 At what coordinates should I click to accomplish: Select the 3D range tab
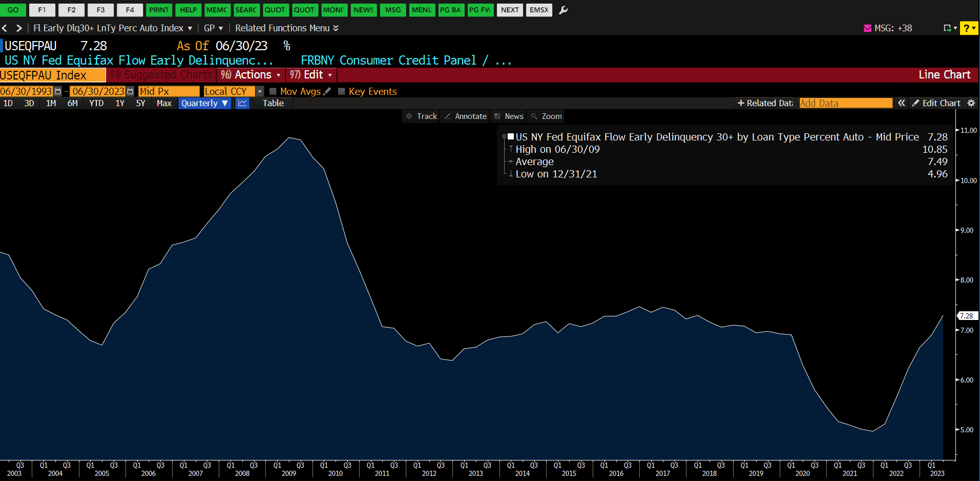(29, 103)
